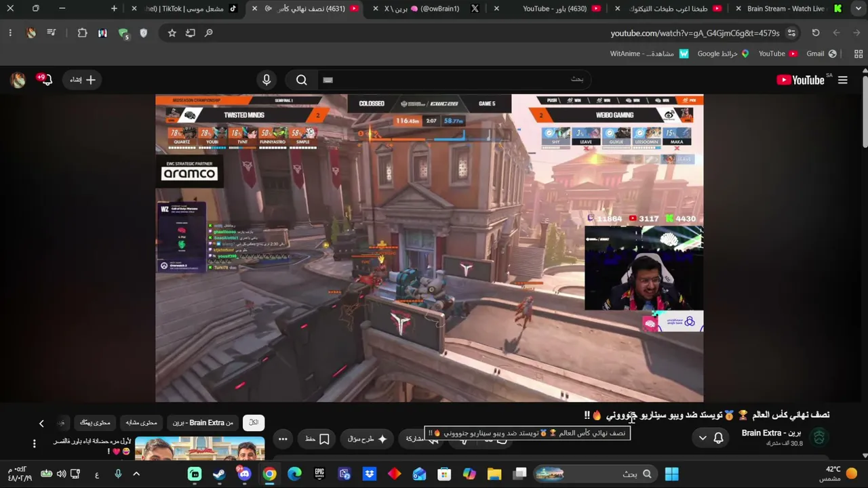Open the Windows Start menu
The height and width of the screenshot is (488, 868).
(x=671, y=474)
